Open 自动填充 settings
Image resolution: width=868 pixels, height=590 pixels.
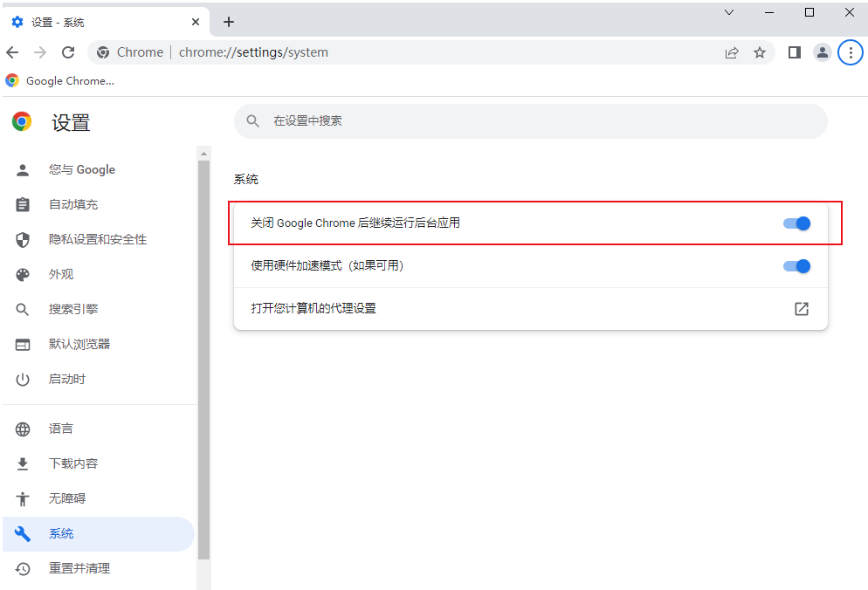[99, 205]
